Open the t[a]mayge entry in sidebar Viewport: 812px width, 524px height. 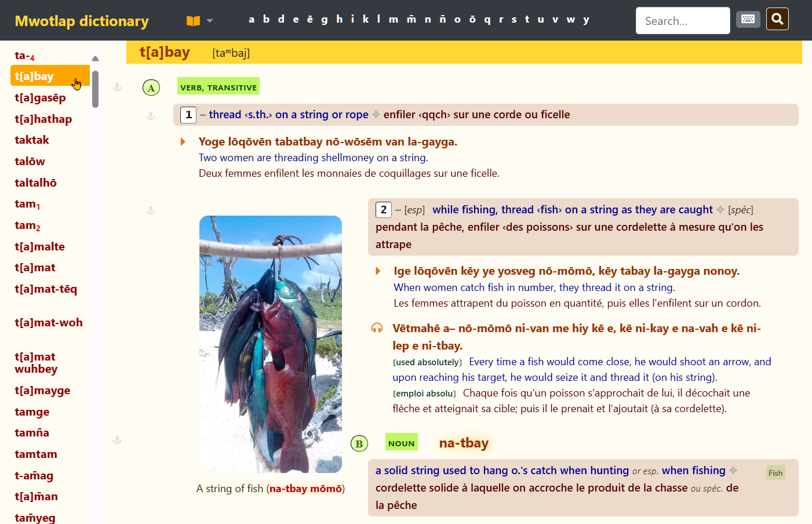tap(42, 390)
